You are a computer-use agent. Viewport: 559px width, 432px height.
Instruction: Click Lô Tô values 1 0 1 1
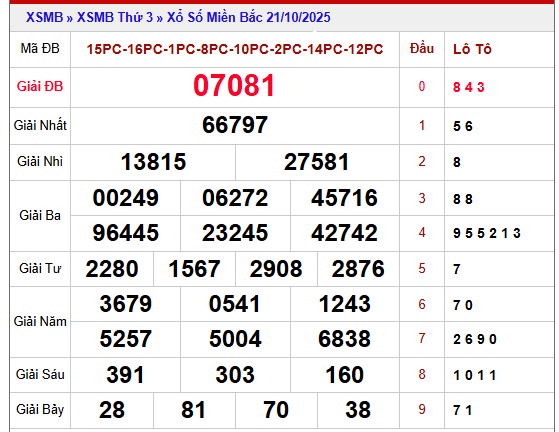tap(474, 375)
